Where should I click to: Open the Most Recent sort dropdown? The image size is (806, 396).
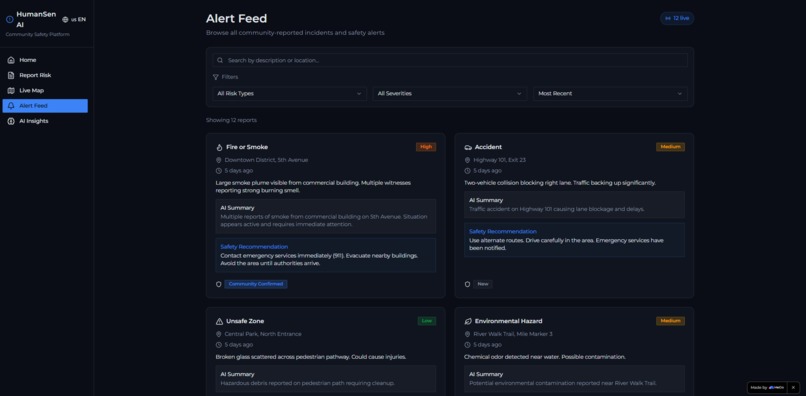610,94
